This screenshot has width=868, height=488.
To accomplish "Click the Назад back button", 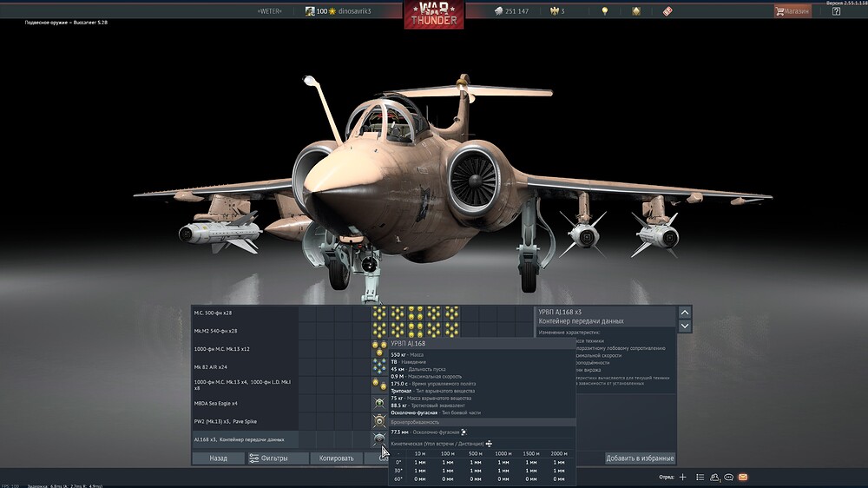I will pyautogui.click(x=218, y=458).
